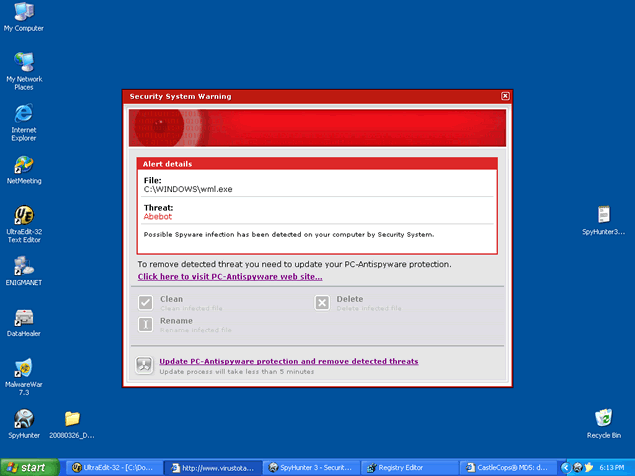This screenshot has width=635, height=476.
Task: Open My Network Places icon
Action: 23,63
